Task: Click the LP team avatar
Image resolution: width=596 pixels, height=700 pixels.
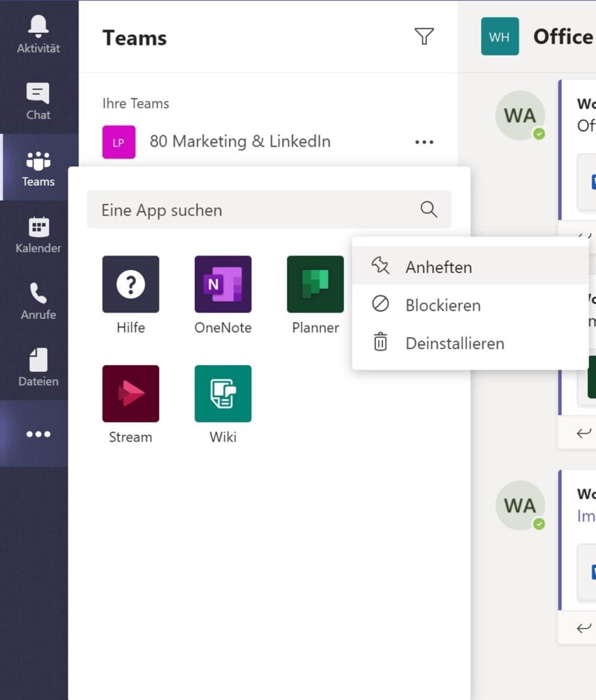Action: [119, 142]
